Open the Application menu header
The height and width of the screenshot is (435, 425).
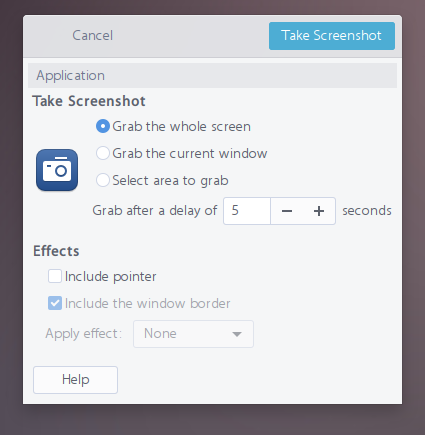point(71,75)
